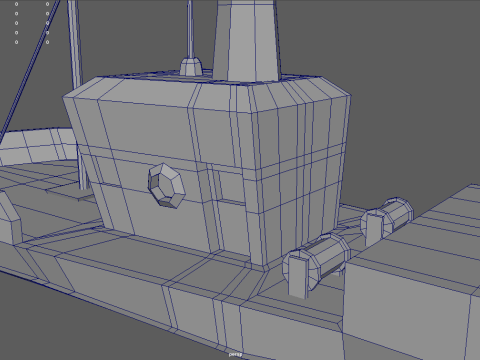Select the tapered smokestack atop the cabin
Viewport: 480px width, 360px height.
(246, 41)
